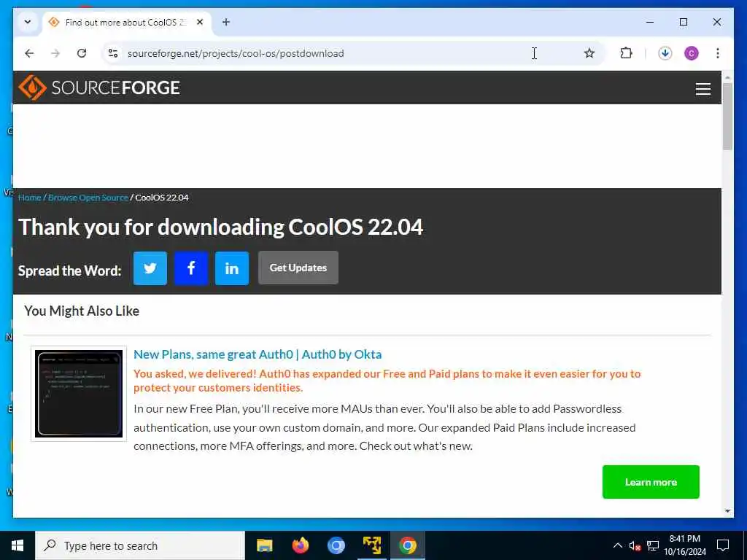
Task: Switch to Chrome in taskbar
Action: [408, 545]
